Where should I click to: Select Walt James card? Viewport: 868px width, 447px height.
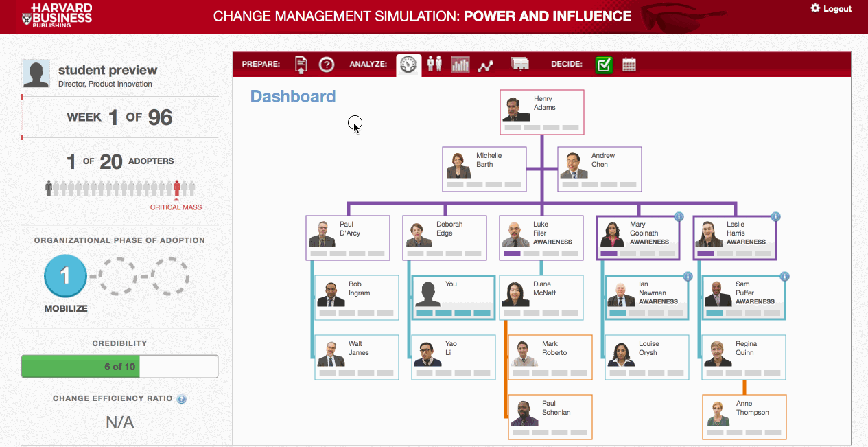[x=357, y=358]
